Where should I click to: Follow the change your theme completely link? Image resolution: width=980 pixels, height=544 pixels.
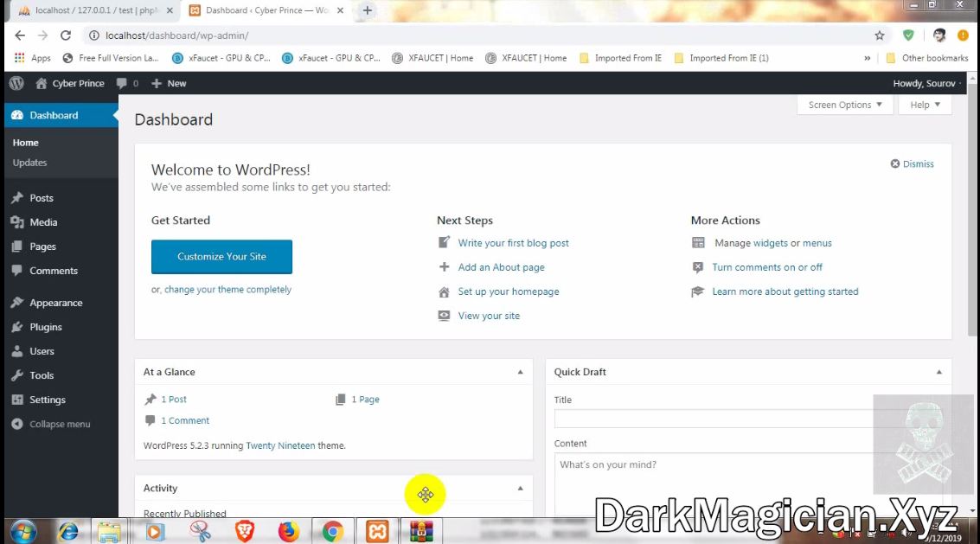pyautogui.click(x=227, y=290)
